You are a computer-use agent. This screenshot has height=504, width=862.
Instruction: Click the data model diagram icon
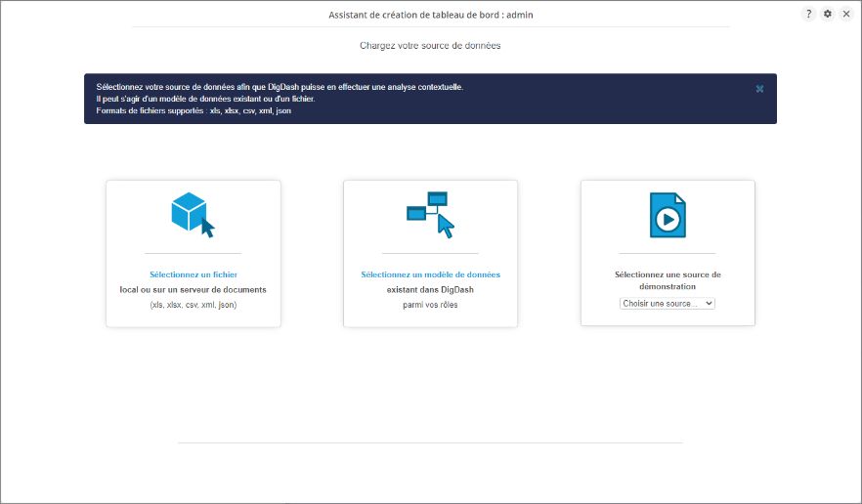tap(430, 214)
